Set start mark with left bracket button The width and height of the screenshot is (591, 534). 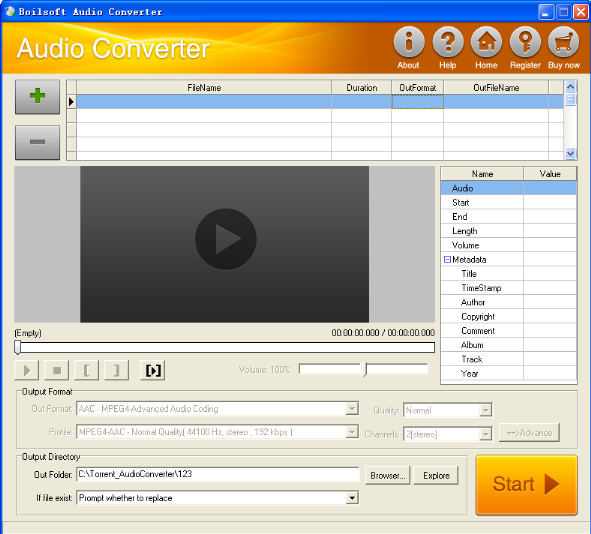click(87, 370)
